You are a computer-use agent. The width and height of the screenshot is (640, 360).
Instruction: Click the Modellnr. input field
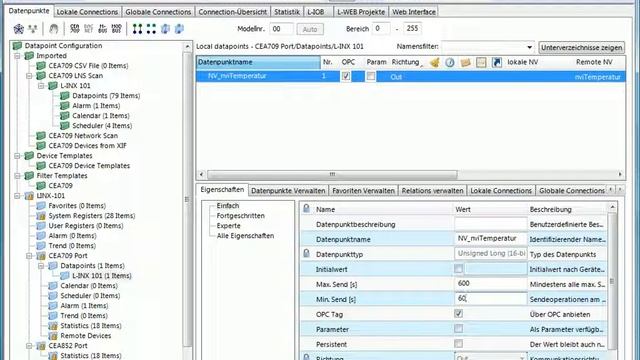[281, 29]
